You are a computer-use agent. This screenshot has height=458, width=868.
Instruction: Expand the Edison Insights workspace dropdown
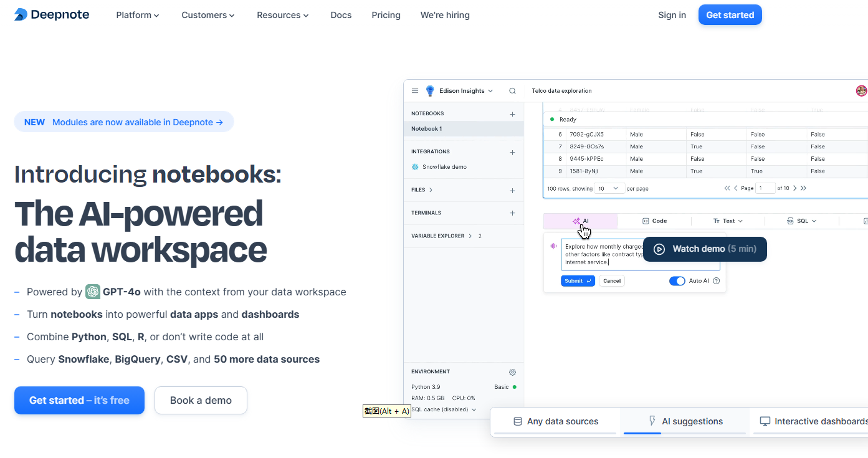490,91
